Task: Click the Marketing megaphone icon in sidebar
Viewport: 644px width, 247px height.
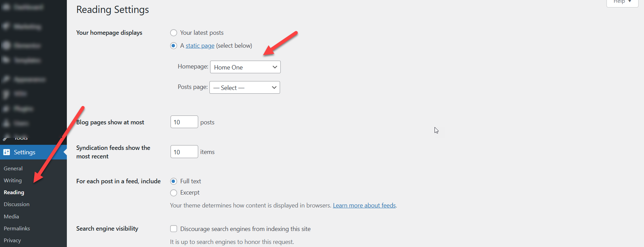Action: click(x=6, y=26)
